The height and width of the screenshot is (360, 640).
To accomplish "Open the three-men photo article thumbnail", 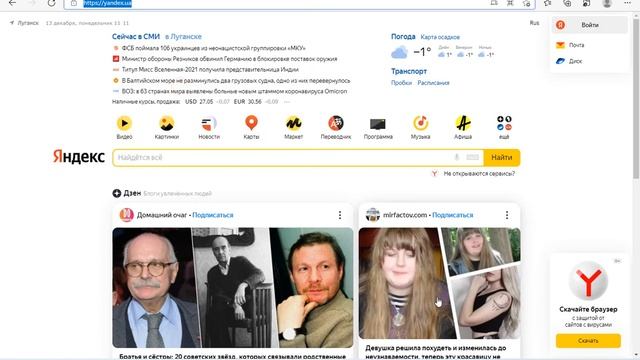I will pyautogui.click(x=233, y=288).
